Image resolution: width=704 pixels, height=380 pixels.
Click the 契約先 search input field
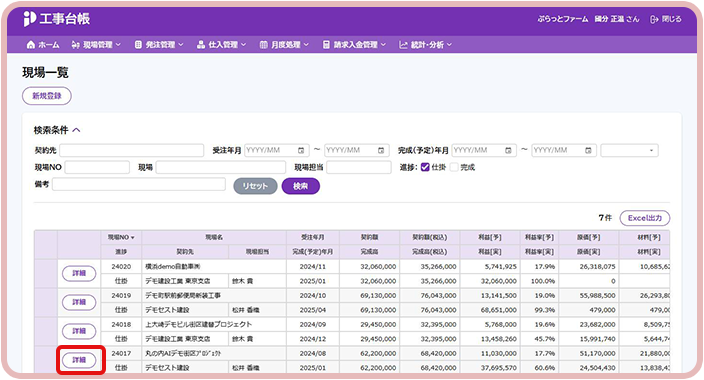coord(132,150)
